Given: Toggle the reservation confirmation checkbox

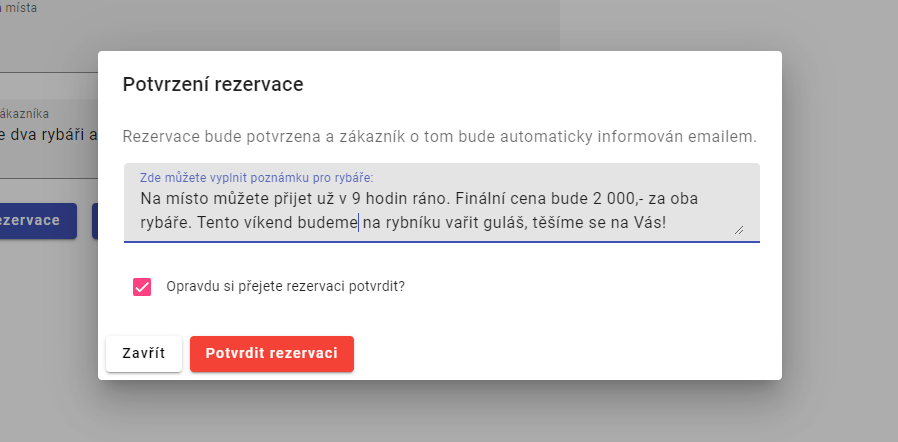Looking at the screenshot, I should pos(141,286).
